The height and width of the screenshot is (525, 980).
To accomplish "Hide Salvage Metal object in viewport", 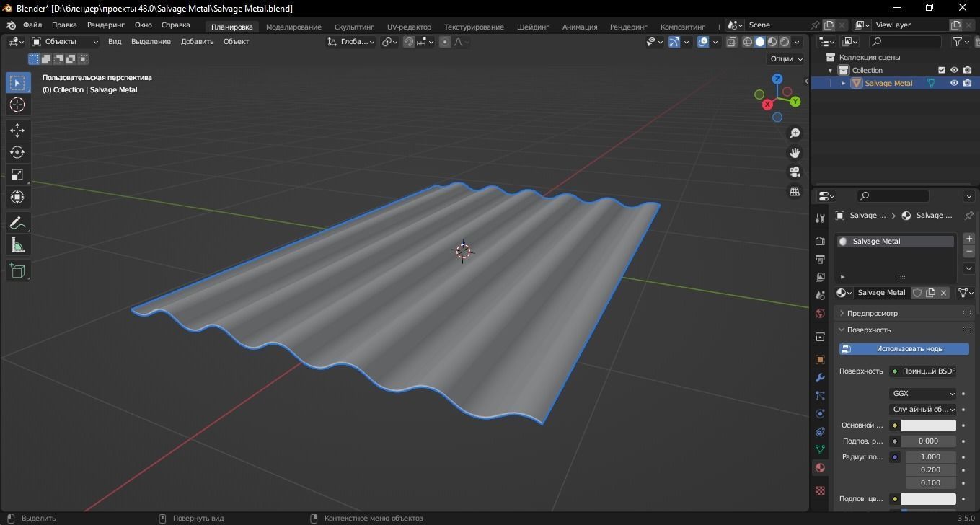I will [x=954, y=83].
